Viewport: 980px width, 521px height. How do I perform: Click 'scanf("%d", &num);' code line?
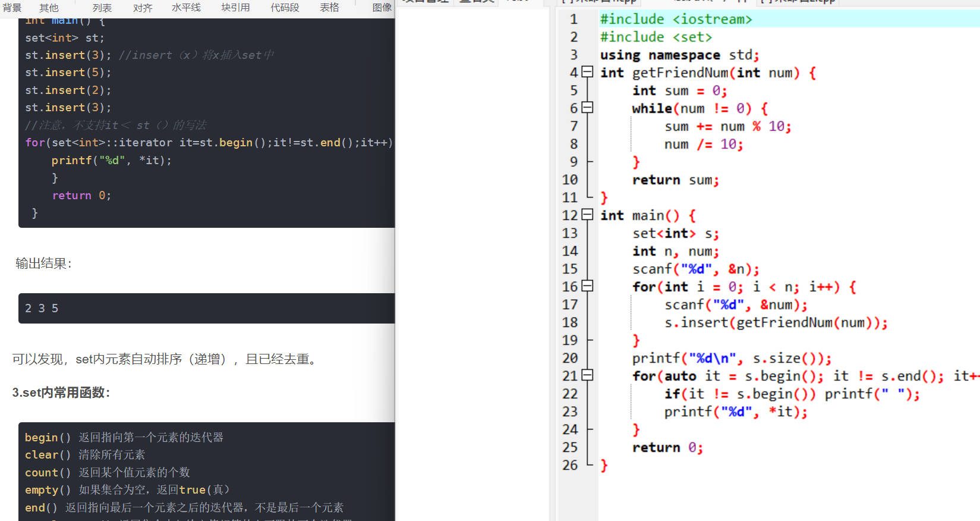736,305
